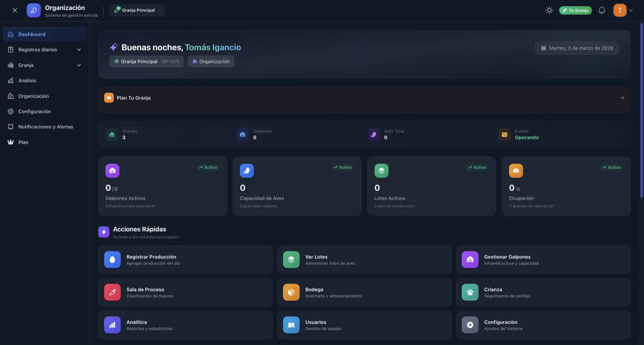This screenshot has width=644, height=345.
Task: Click the Usuarios people icon
Action: [291, 325]
